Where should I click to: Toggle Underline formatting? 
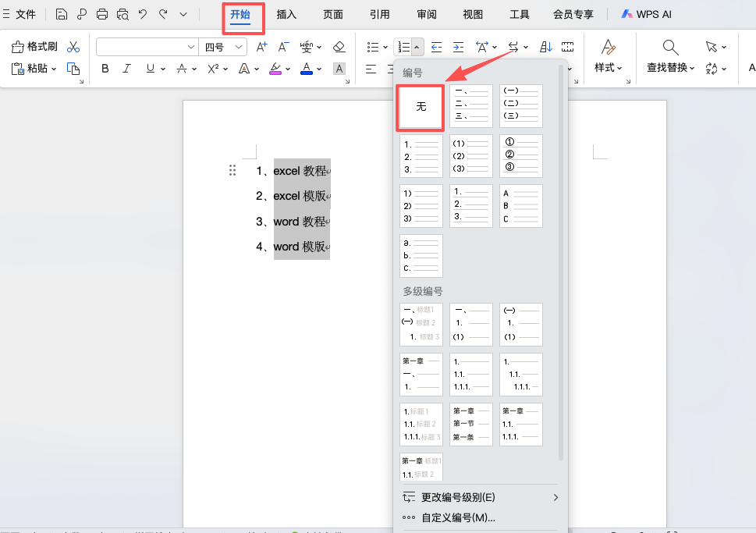[151, 69]
